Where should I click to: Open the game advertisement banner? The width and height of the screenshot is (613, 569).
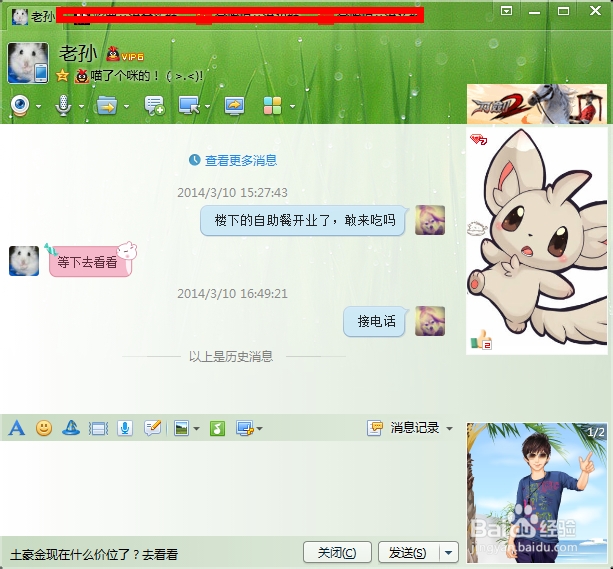tap(537, 104)
